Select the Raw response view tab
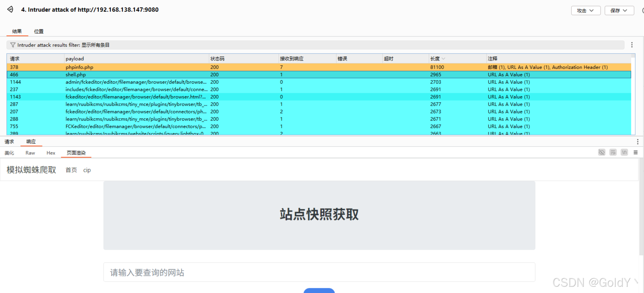Image resolution: width=644 pixels, height=293 pixels. click(30, 153)
